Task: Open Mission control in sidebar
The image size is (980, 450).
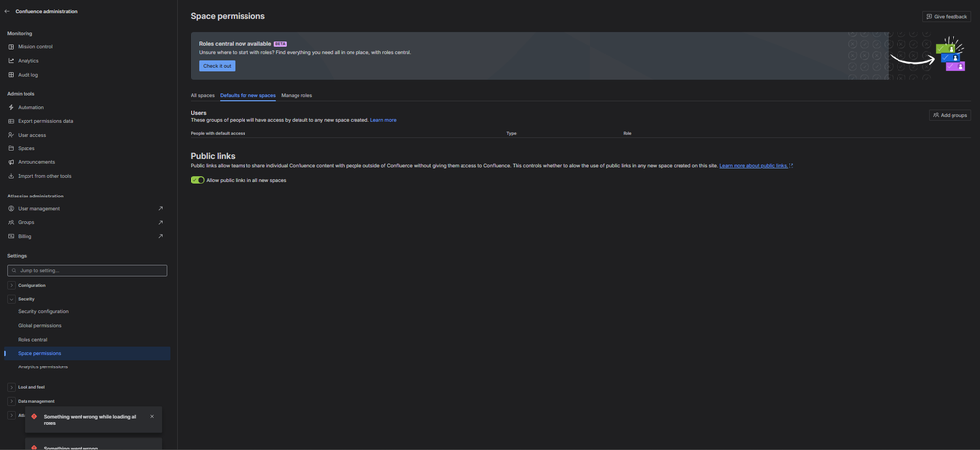Action: click(35, 47)
